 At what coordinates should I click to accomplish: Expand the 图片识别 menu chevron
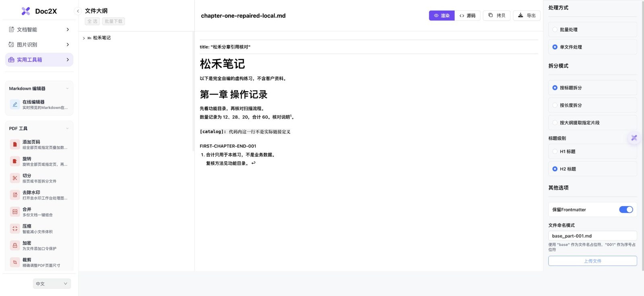click(x=68, y=45)
